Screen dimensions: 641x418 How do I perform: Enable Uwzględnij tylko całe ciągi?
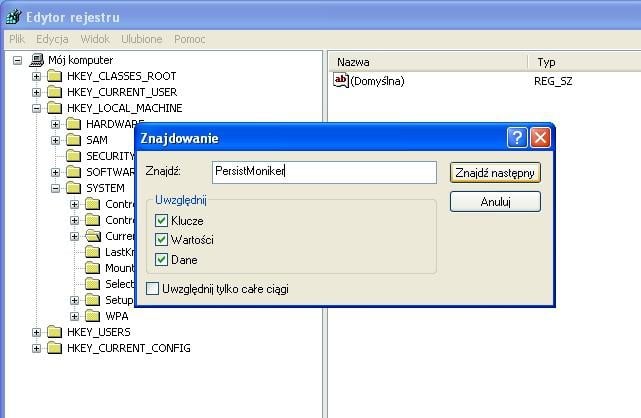tap(152, 288)
